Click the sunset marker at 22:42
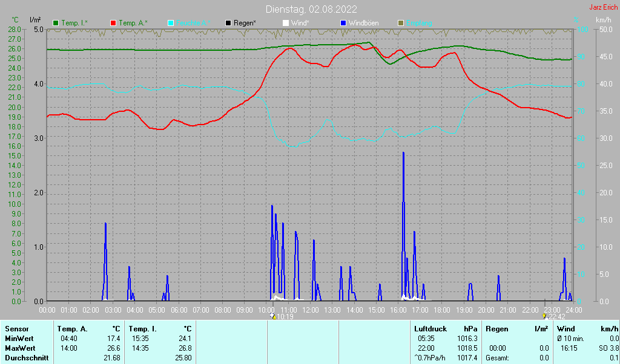Viewport: 620px width, 364px height. pos(544,316)
